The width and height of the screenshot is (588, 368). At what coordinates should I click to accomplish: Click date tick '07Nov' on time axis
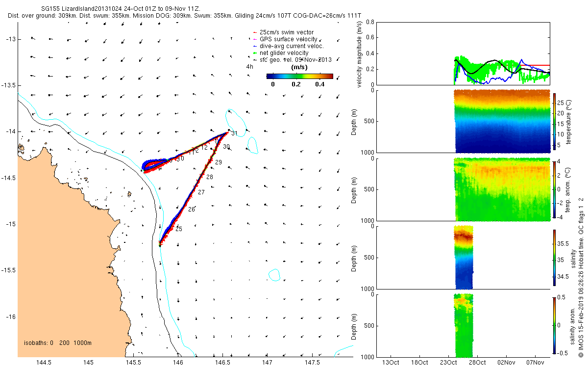(535, 363)
